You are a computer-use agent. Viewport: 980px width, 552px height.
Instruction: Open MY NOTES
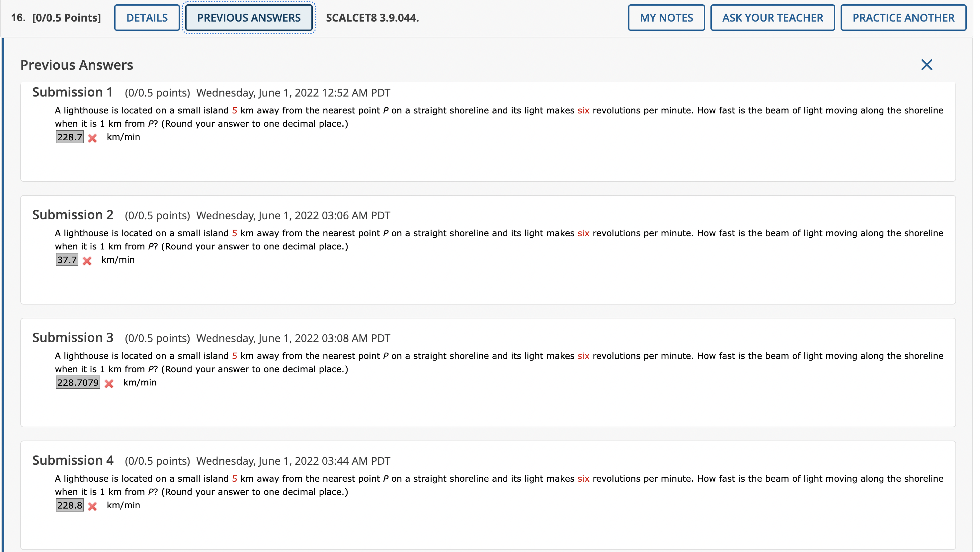[666, 18]
